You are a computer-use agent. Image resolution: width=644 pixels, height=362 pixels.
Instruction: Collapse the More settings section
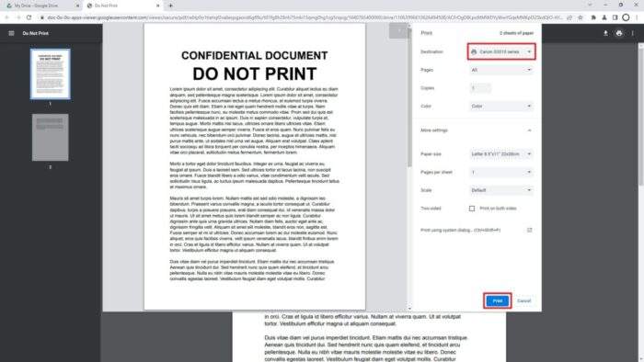[x=529, y=130]
